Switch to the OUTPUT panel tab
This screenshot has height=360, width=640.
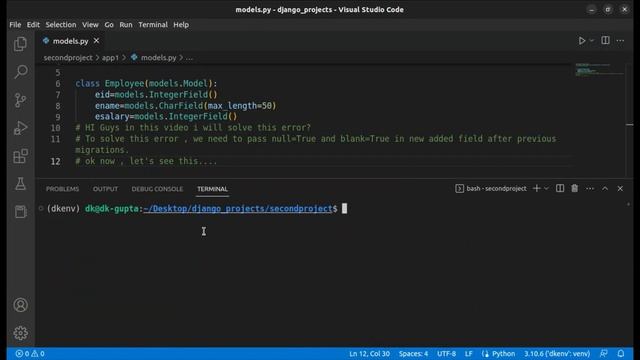pyautogui.click(x=105, y=189)
